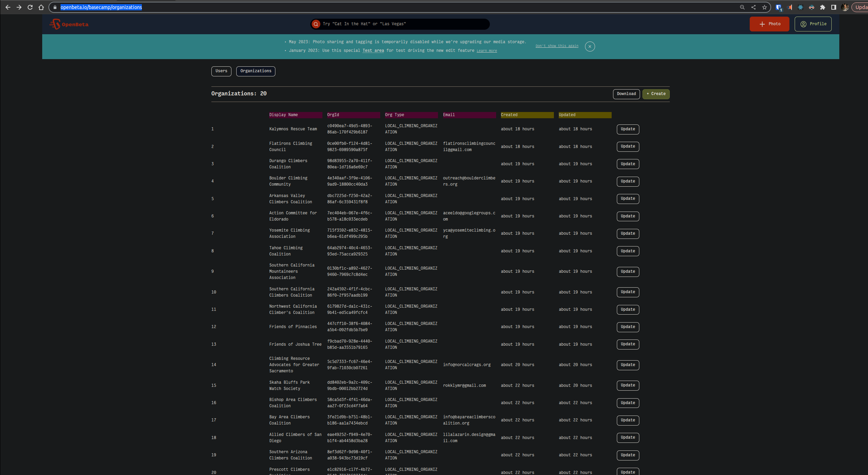Viewport: 868px width, 475px height.
Task: Dismiss the teal notification banner
Action: [590, 46]
